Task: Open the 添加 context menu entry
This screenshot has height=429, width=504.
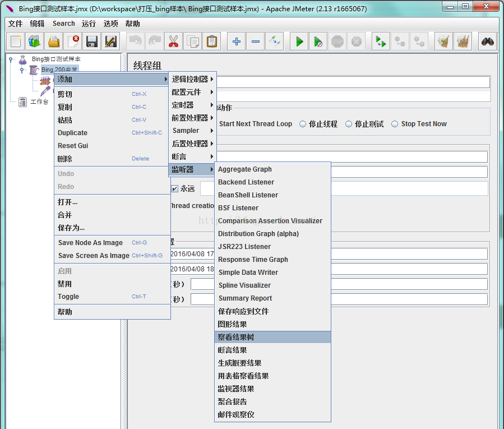Action: click(x=112, y=79)
